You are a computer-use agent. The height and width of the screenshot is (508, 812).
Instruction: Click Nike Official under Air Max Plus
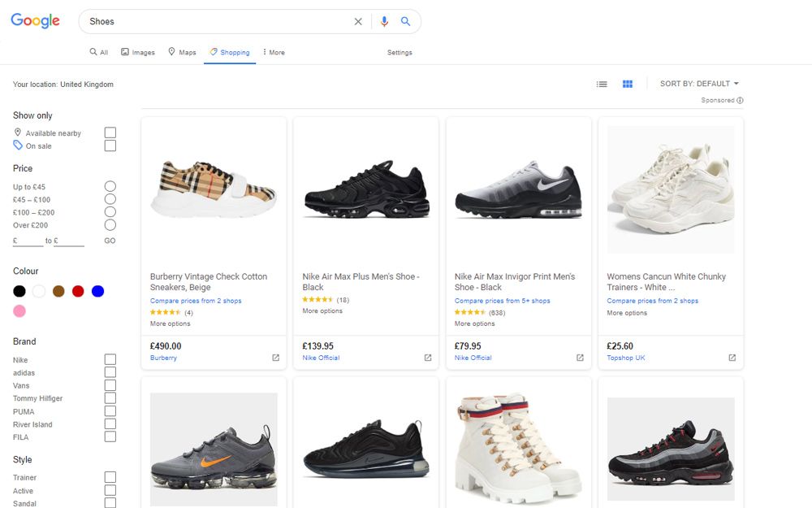(321, 358)
